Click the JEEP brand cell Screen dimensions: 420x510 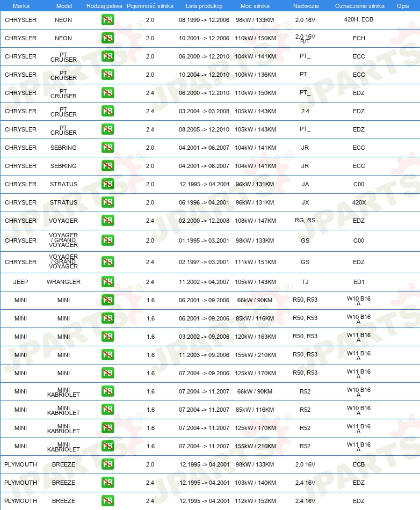(20, 282)
